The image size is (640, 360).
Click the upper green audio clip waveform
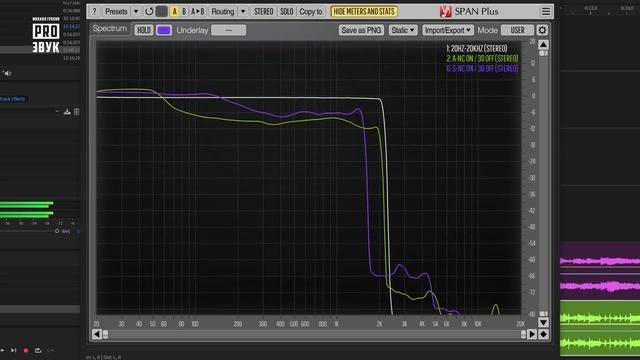click(x=600, y=317)
